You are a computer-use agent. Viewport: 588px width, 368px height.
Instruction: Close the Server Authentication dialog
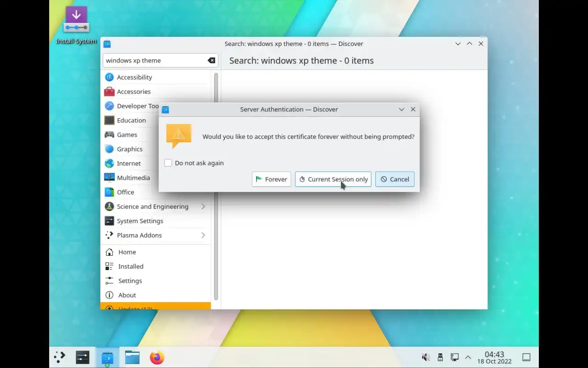click(x=413, y=109)
